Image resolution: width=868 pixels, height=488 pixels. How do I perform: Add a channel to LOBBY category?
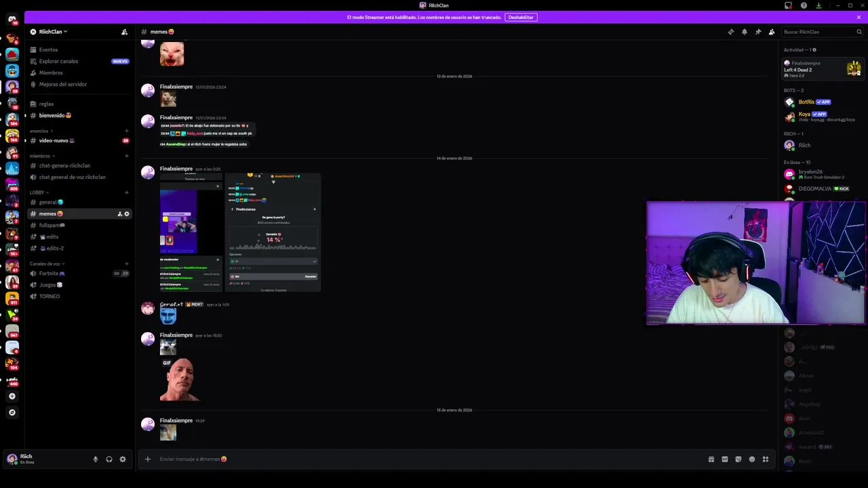point(127,192)
